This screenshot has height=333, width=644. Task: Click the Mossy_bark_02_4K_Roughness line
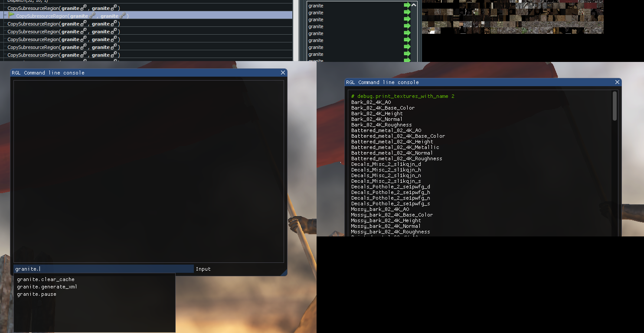click(x=391, y=232)
